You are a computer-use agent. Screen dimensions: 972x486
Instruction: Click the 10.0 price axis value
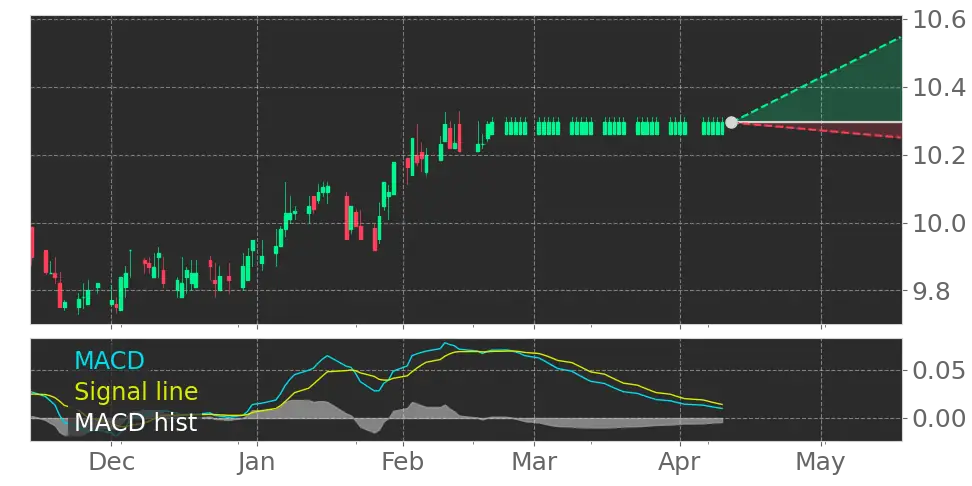click(x=938, y=223)
